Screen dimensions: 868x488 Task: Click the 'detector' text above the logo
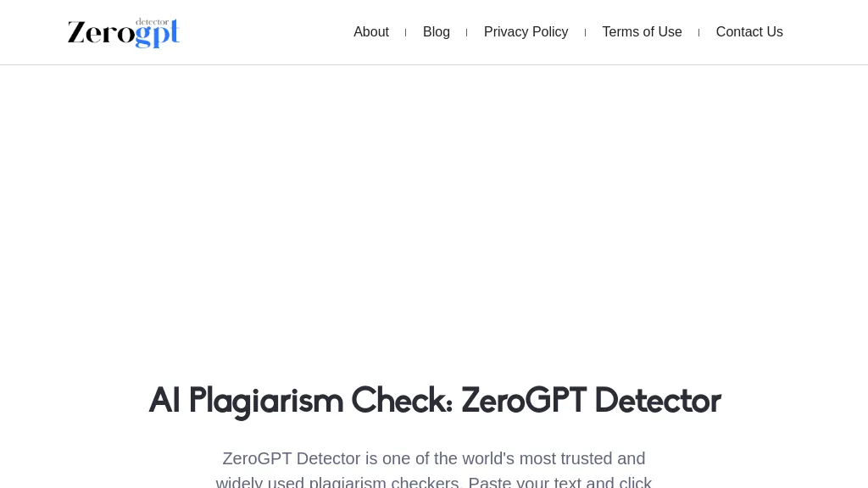pyautogui.click(x=153, y=21)
